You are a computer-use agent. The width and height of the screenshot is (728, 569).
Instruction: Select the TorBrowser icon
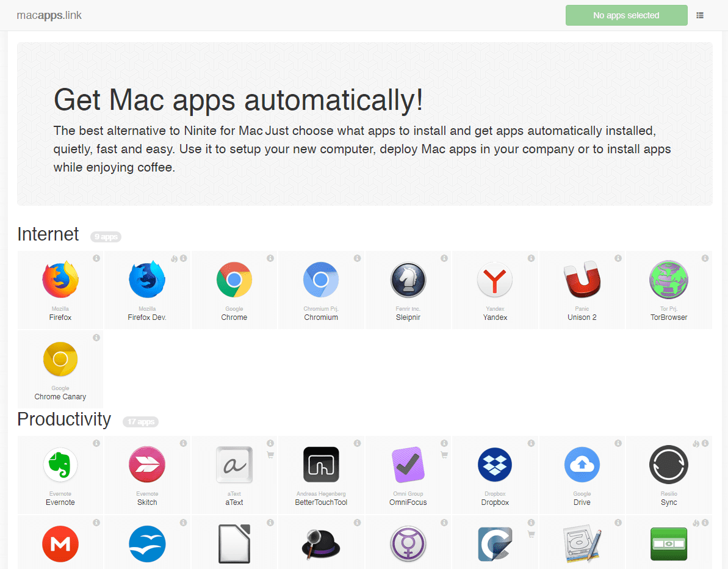click(x=669, y=280)
